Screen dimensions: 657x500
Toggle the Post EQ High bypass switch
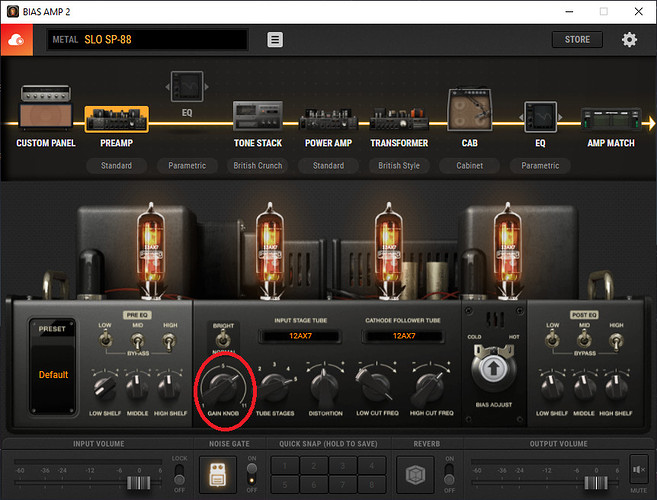616,341
